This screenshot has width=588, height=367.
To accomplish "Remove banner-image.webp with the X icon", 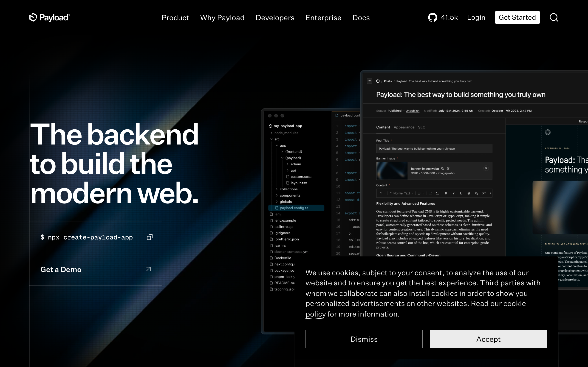I will tap(486, 168).
